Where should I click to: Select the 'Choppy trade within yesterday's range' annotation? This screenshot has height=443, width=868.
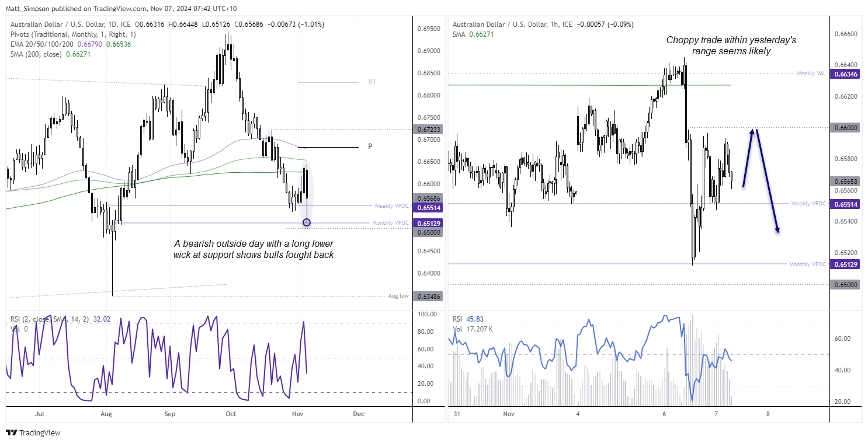pyautogui.click(x=731, y=46)
